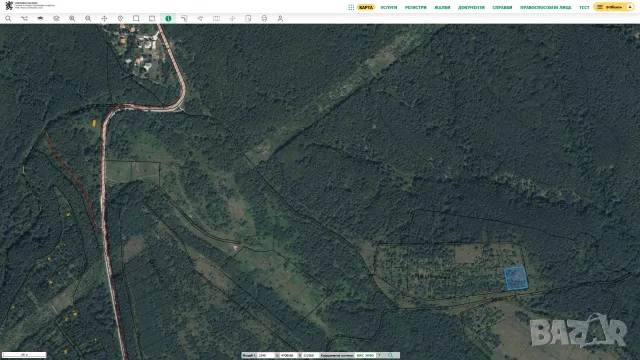Click the blue highlighted parcel on map
This screenshot has width=640, height=360.
click(516, 278)
